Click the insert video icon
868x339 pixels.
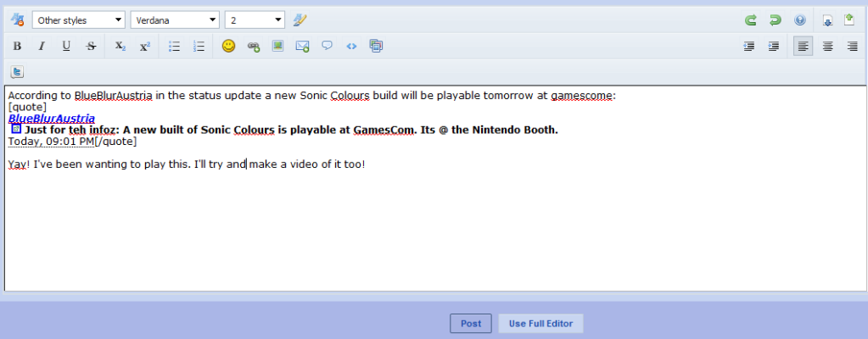point(377,46)
